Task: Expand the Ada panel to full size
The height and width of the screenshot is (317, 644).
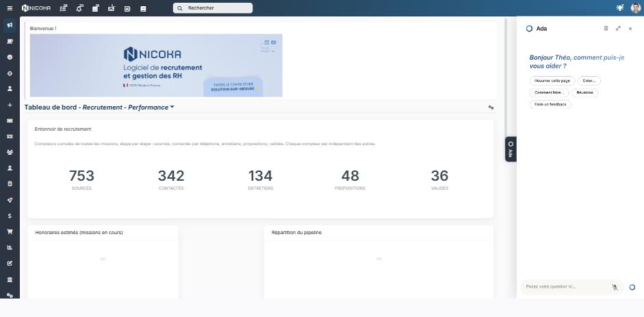Action: (x=618, y=28)
